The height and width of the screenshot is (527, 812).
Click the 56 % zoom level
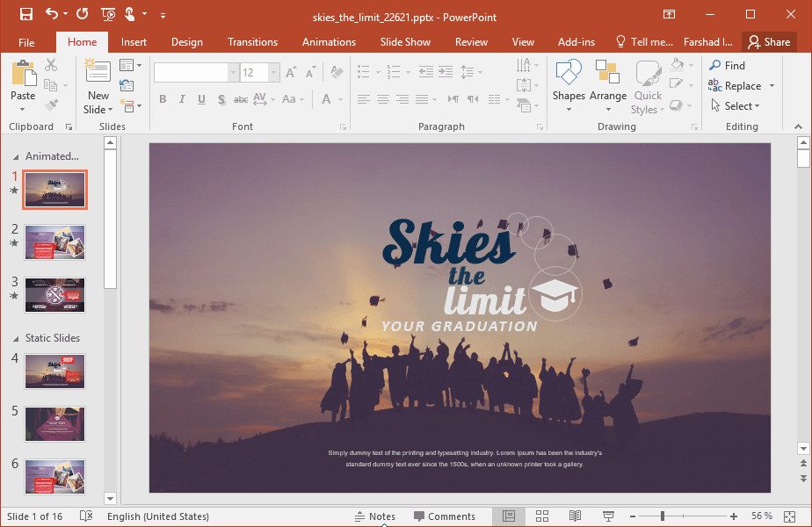(x=761, y=516)
